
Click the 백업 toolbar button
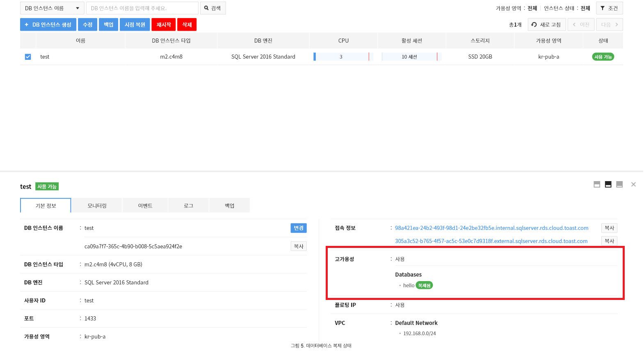click(109, 25)
